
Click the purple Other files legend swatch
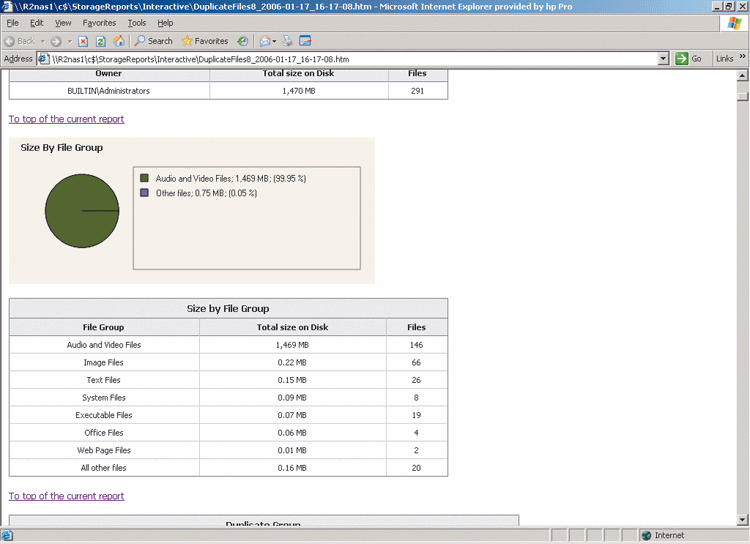[x=144, y=193]
